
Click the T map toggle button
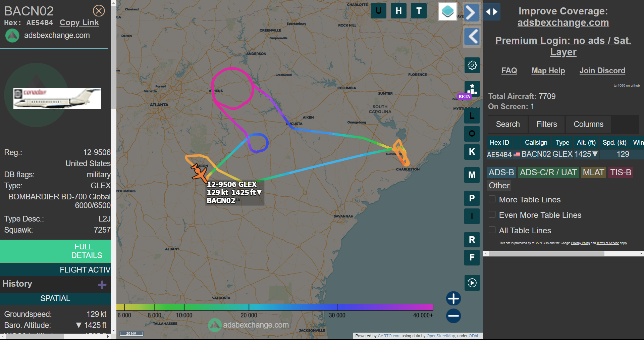[x=419, y=11]
